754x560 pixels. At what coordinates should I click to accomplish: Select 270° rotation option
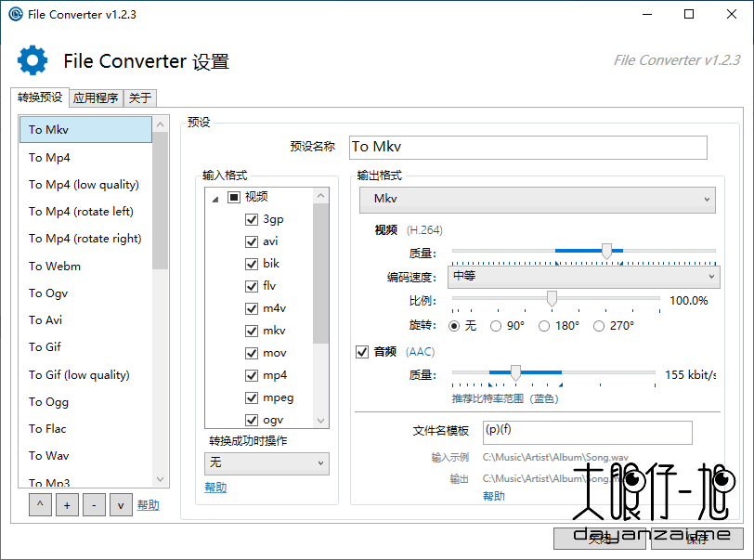click(599, 326)
